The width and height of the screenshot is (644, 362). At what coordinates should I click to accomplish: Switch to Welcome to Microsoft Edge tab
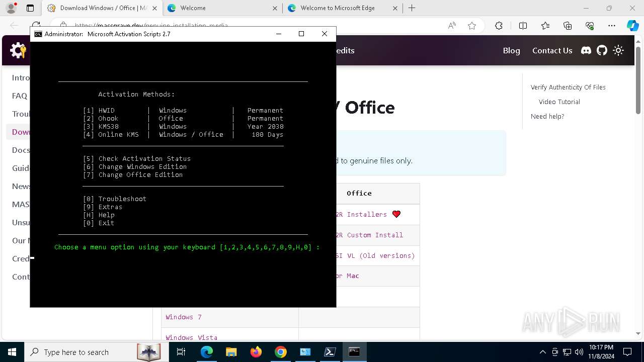click(343, 8)
